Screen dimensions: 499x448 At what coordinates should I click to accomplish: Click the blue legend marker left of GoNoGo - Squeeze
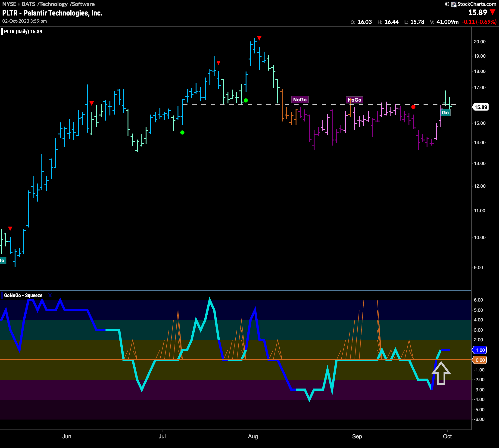pos(2,295)
